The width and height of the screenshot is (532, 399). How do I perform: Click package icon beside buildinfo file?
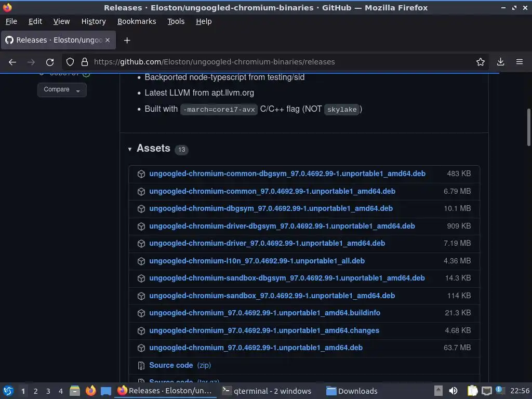click(141, 313)
